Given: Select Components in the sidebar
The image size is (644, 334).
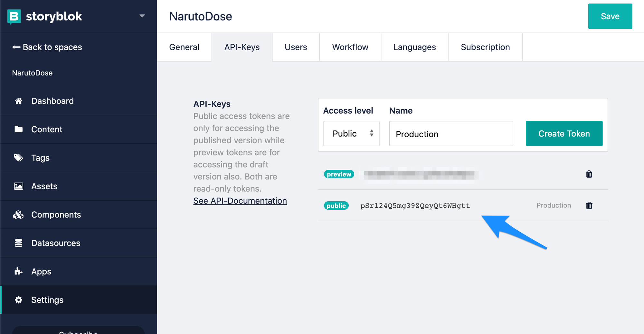Looking at the screenshot, I should pyautogui.click(x=79, y=215).
